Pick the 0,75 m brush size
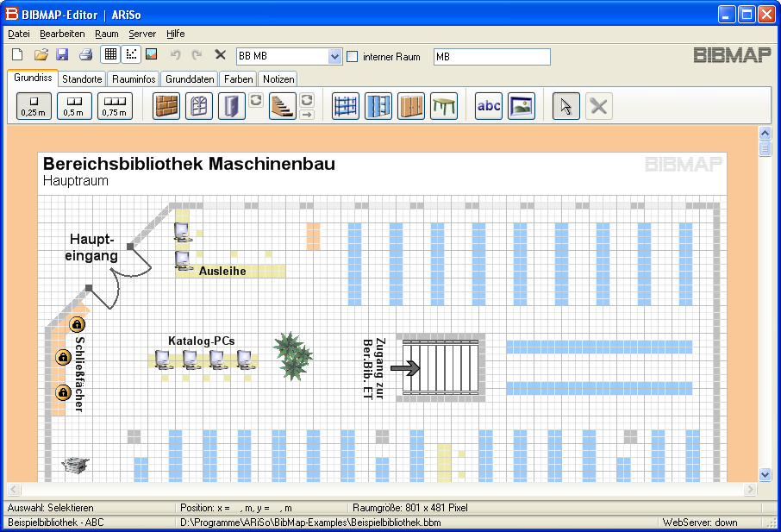Viewport: 781px width, 532px height. 115,106
